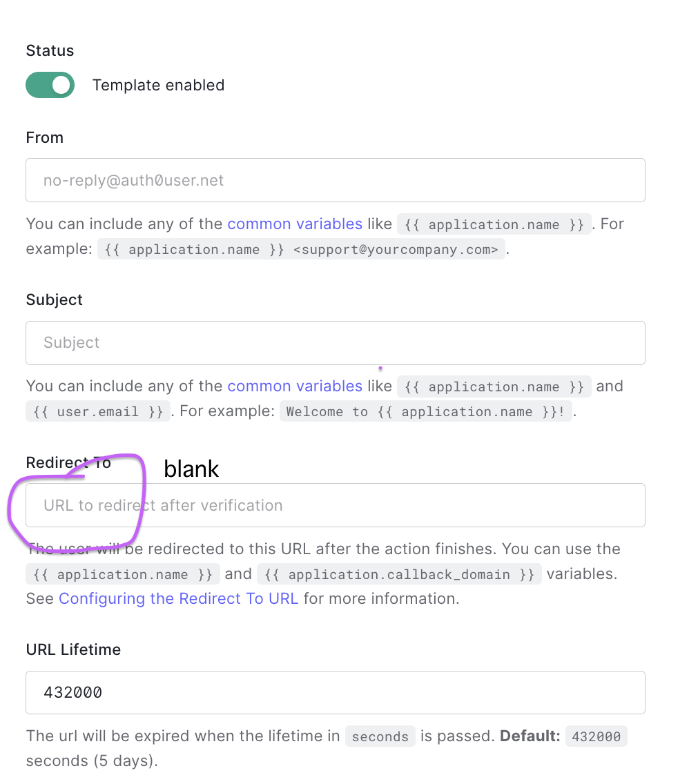The height and width of the screenshot is (784, 689).
Task: Click inside the From address field
Action: (x=336, y=180)
